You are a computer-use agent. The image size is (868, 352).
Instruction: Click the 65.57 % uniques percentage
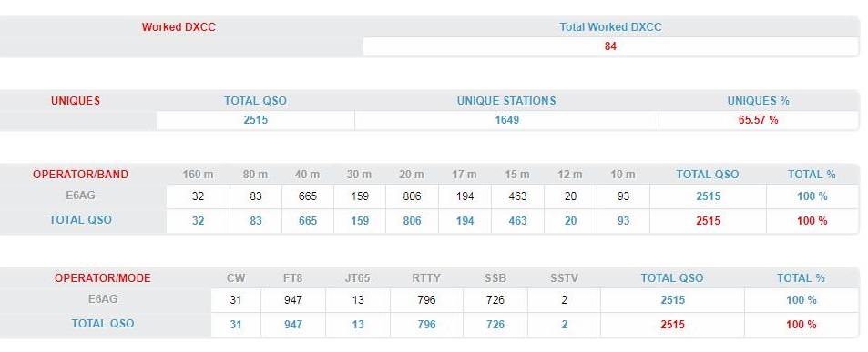758,120
